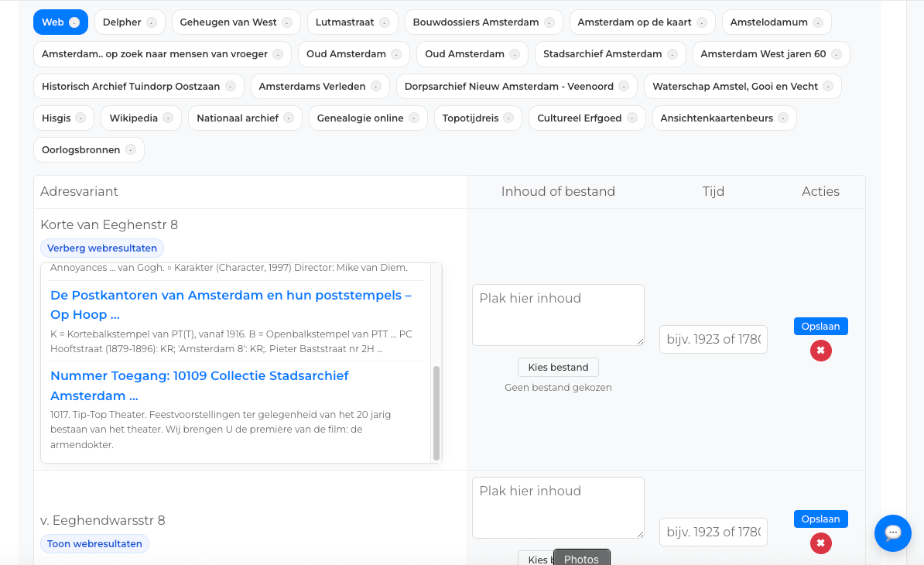Click the badge icon beside Wikipedia
924x565 pixels.
(168, 118)
